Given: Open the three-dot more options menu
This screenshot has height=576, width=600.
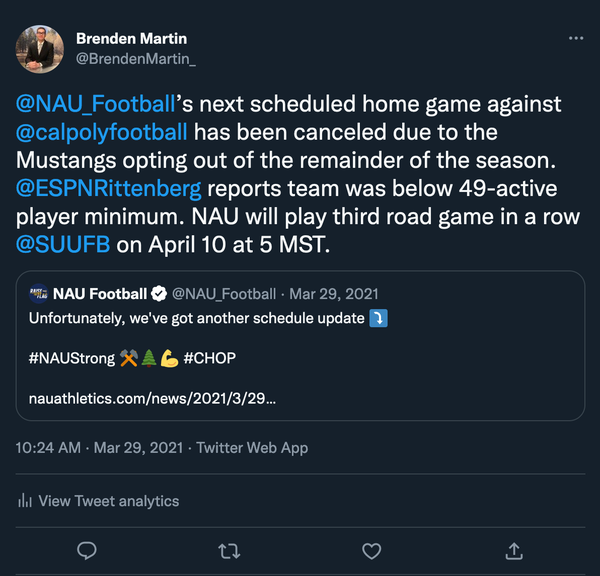Looking at the screenshot, I should 575,38.
